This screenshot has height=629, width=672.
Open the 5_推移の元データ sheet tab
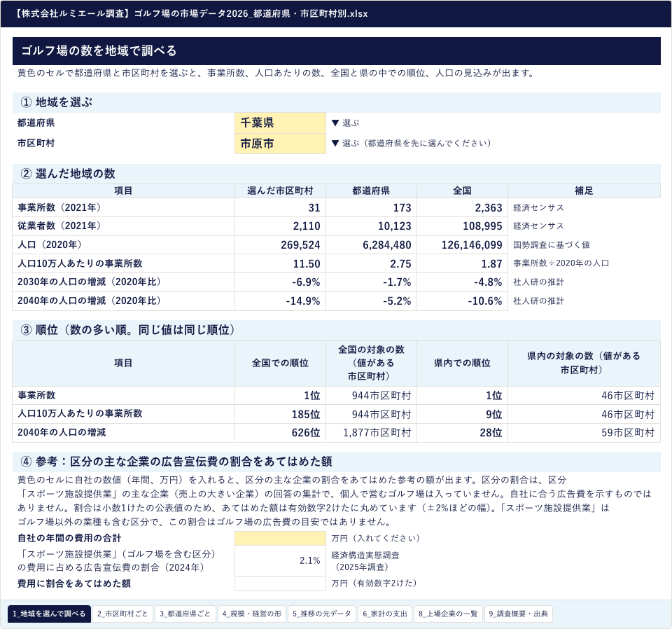tap(321, 614)
